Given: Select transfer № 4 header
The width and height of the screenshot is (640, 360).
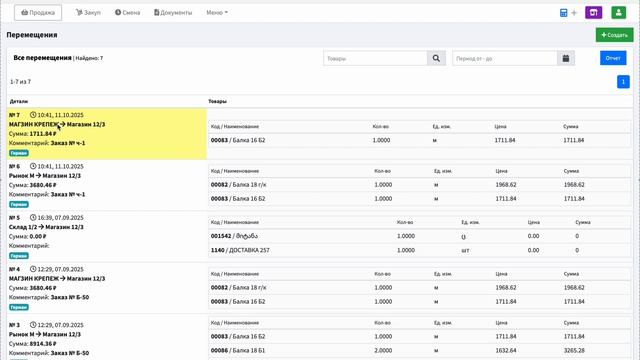Looking at the screenshot, I should [14, 269].
